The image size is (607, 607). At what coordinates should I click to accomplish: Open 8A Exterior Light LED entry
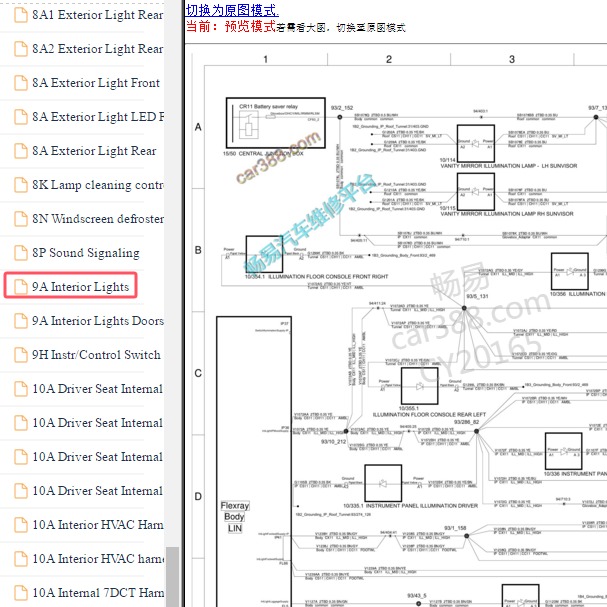coord(98,117)
